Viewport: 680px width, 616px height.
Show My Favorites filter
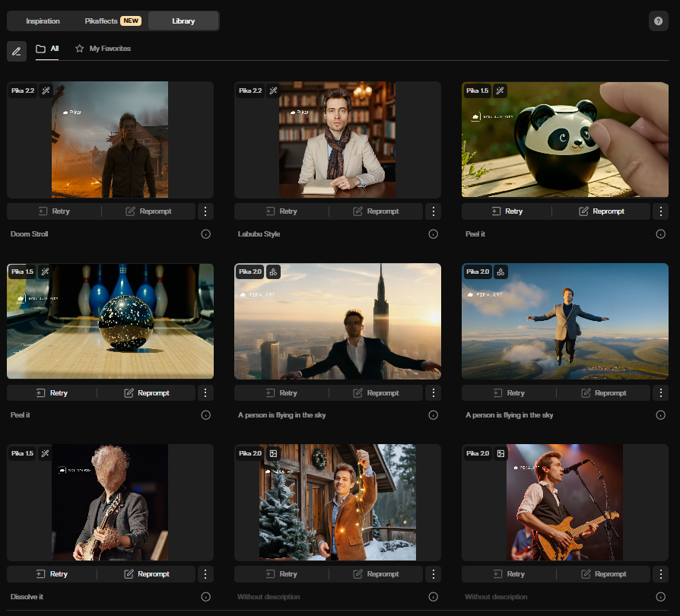[x=103, y=49]
